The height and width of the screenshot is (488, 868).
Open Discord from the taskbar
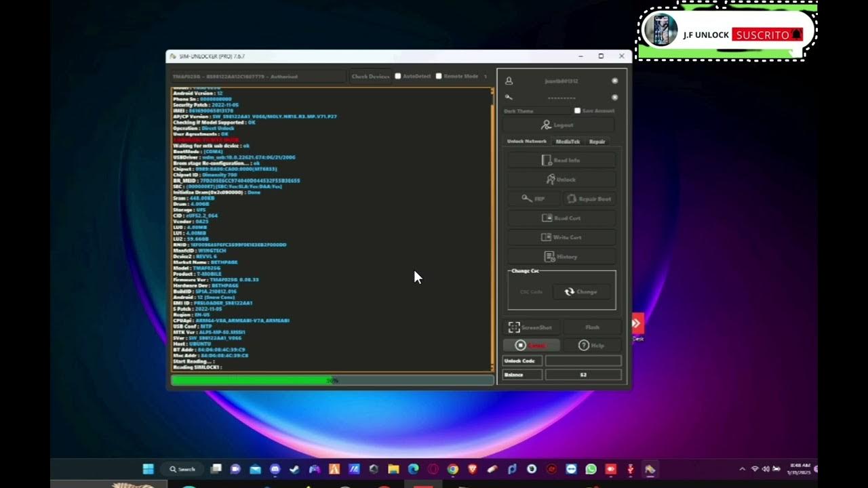pos(275,469)
